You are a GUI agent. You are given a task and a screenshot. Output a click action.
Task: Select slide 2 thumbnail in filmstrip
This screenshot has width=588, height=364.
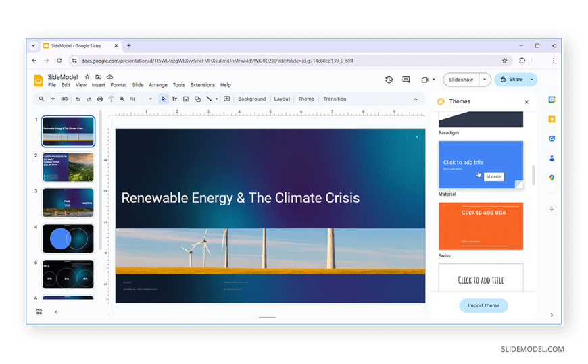(x=68, y=167)
